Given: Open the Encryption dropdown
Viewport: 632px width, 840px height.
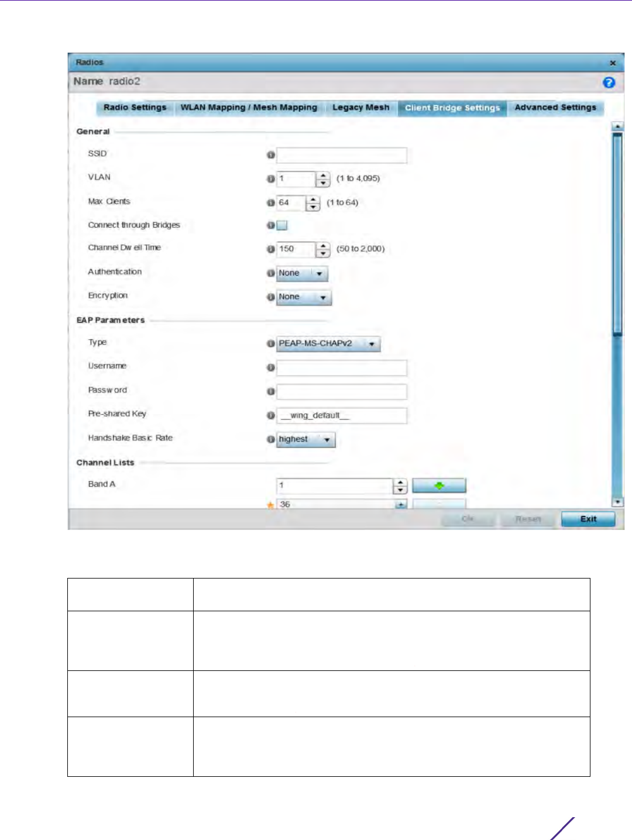Looking at the screenshot, I should [304, 297].
